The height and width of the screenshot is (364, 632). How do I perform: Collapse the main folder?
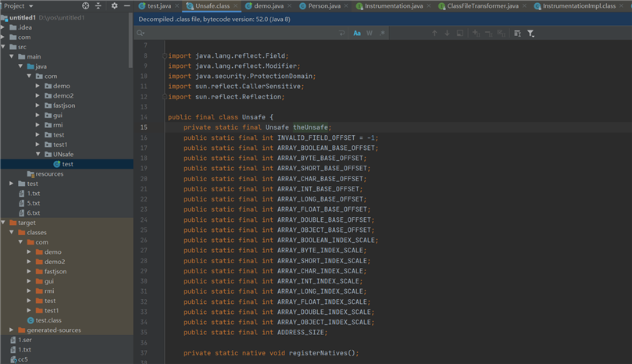pos(12,56)
